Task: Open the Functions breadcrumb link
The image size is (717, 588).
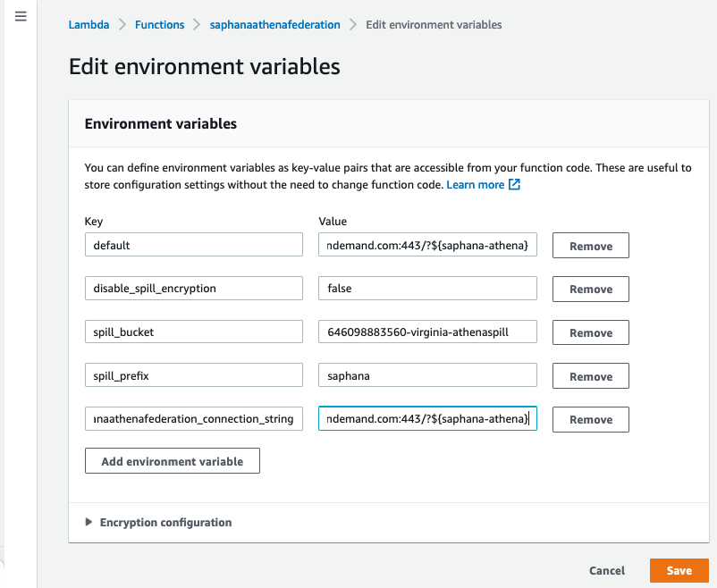Action: pos(159,25)
